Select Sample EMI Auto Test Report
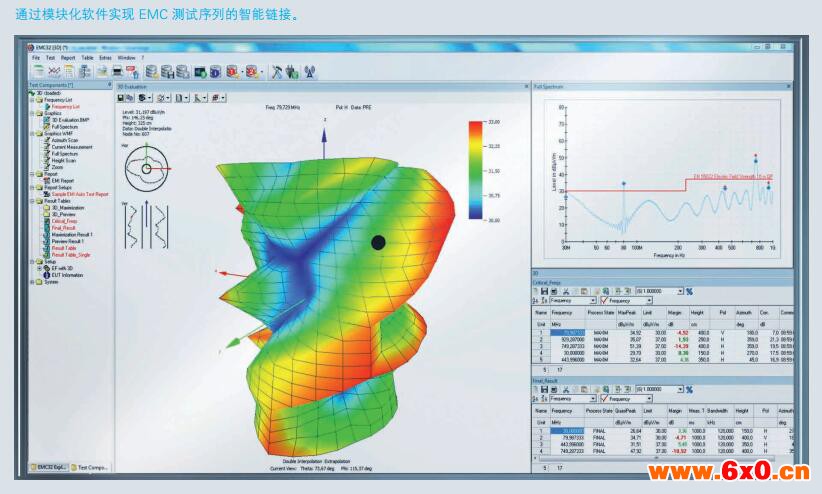This screenshot has height=494, width=822. [x=80, y=195]
